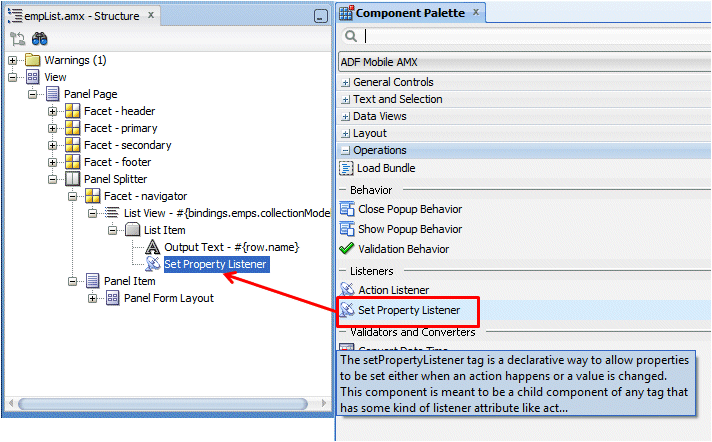Image resolution: width=712 pixels, height=442 pixels.
Task: Click the search magnifier icon in Component Palette
Action: coord(351,35)
